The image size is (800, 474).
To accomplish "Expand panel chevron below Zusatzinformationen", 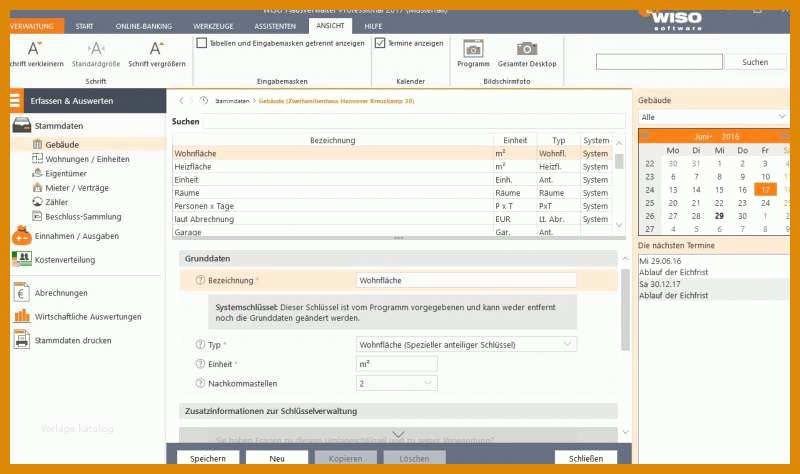I will pos(398,435).
